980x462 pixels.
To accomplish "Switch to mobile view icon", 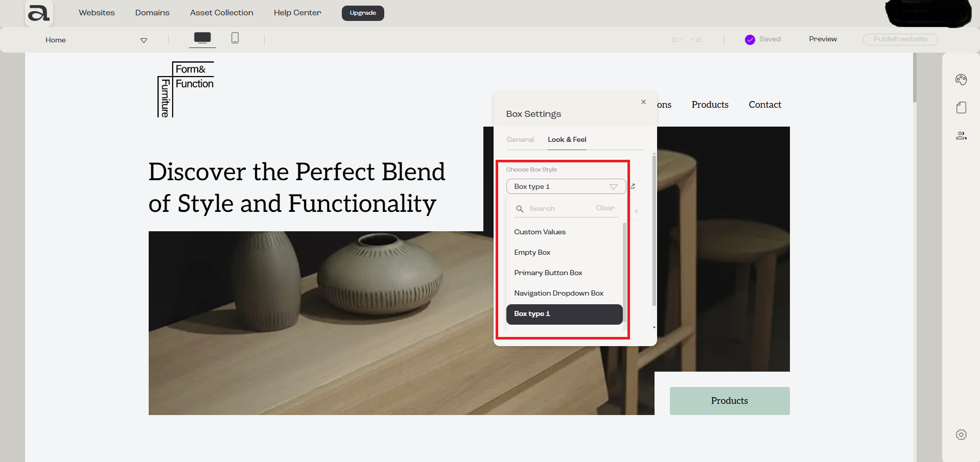I will pos(235,38).
